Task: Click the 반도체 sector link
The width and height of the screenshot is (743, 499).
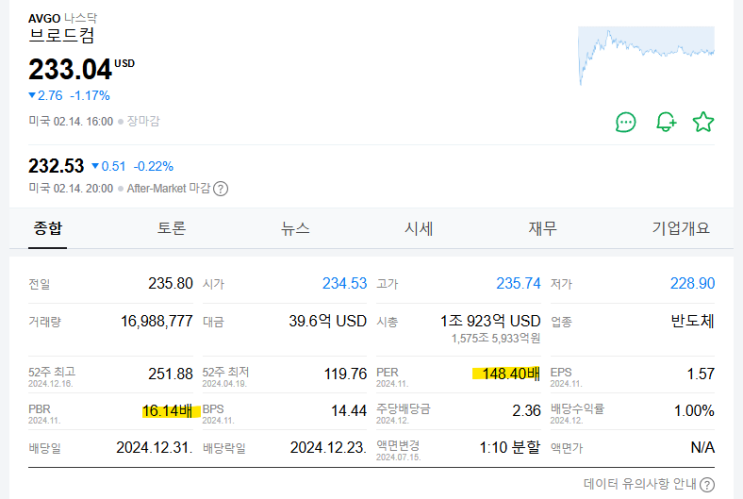Action: (692, 322)
